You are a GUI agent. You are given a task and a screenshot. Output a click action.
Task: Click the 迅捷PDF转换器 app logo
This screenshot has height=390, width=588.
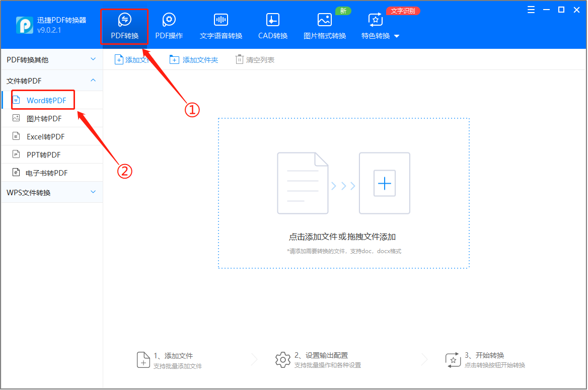25,25
